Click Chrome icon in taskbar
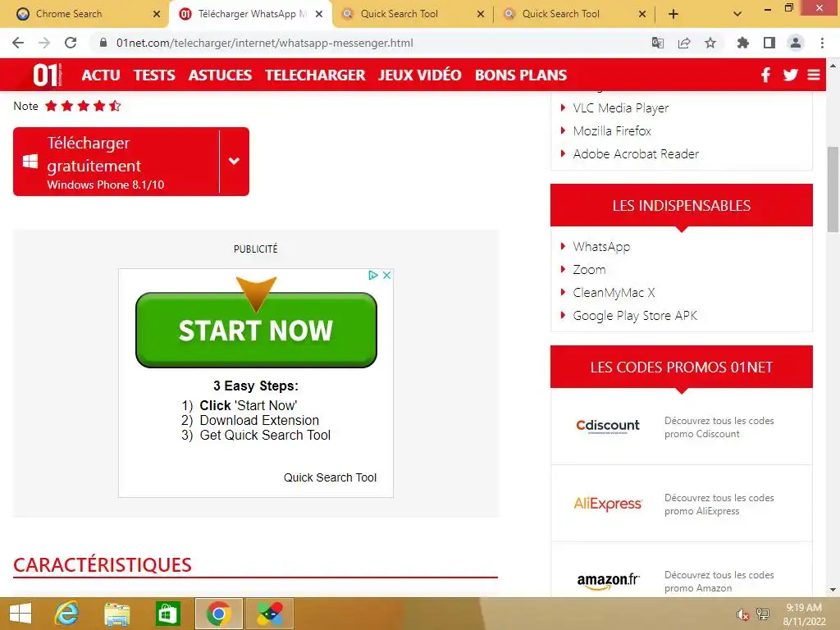840x630 pixels. [218, 614]
